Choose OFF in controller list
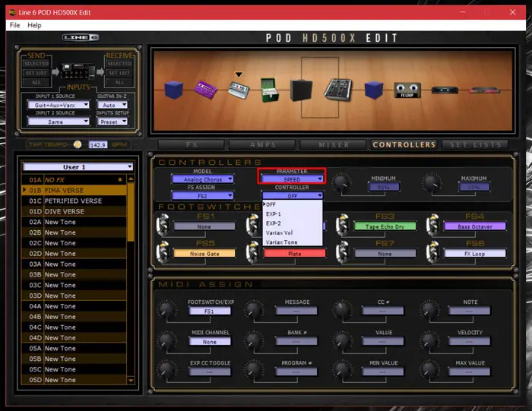The image size is (532, 411). coord(293,204)
